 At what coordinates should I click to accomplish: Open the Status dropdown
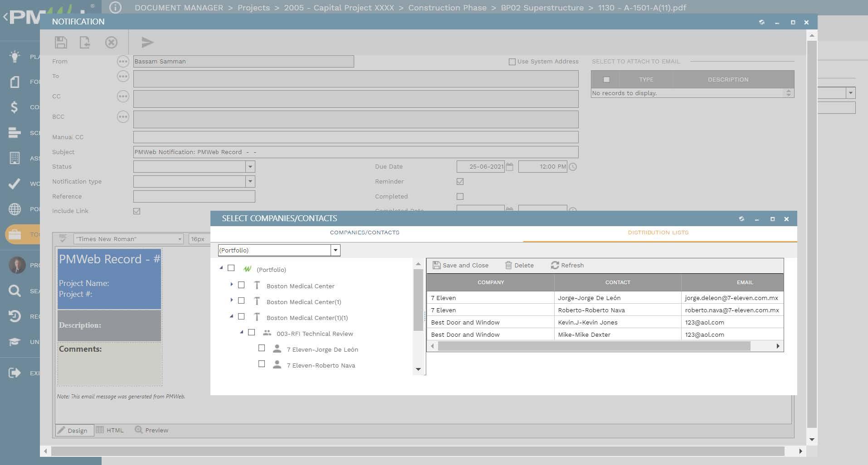coord(250,167)
